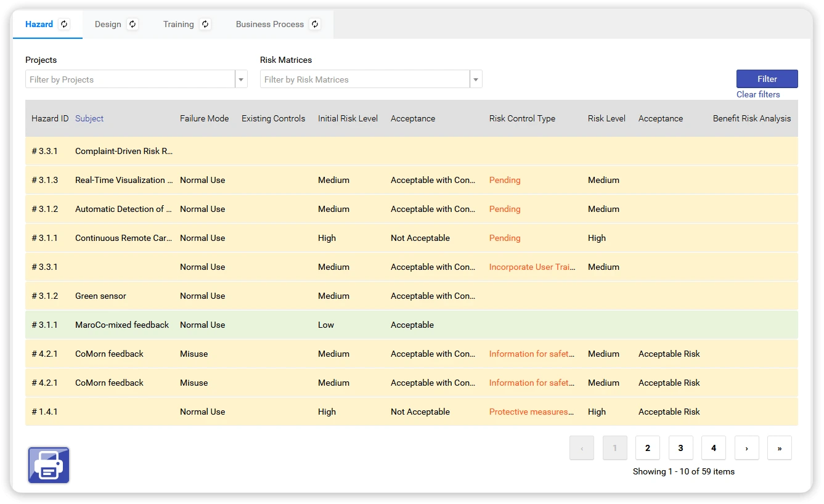Image resolution: width=824 pixels, height=504 pixels.
Task: Click the Initial Risk Level column header
Action: point(348,118)
